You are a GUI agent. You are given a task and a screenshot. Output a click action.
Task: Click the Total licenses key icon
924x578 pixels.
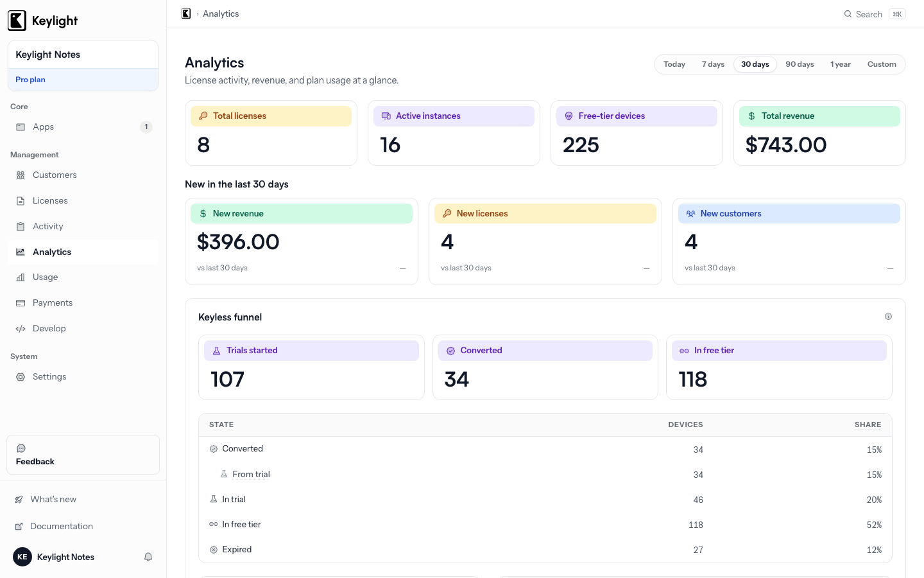coord(203,116)
